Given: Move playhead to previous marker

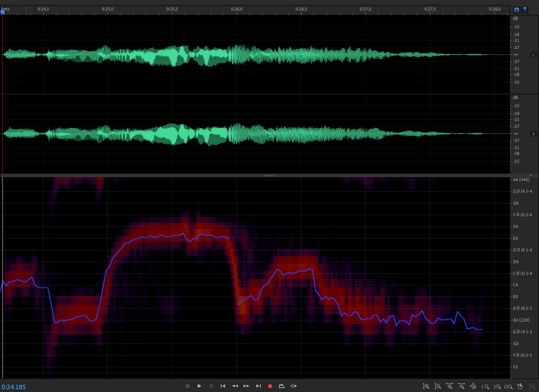Looking at the screenshot, I should [x=223, y=386].
